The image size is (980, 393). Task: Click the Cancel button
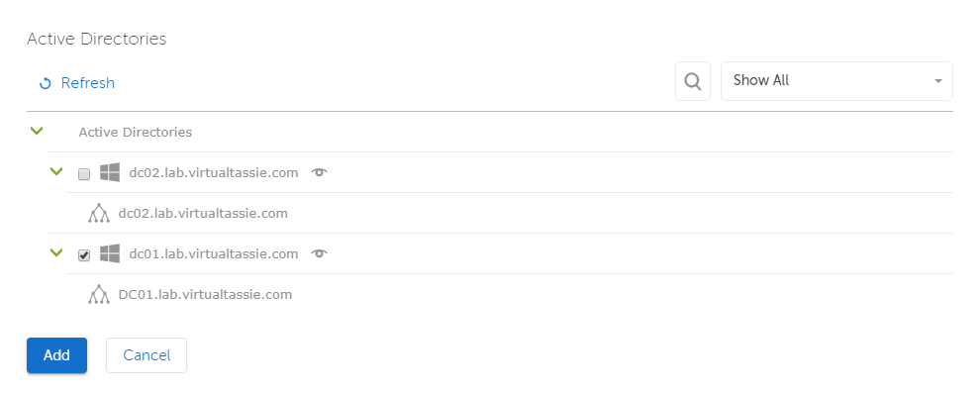[147, 355]
